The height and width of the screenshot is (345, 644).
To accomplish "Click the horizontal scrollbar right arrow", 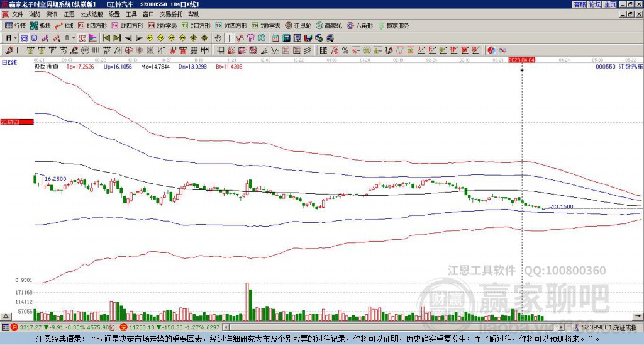I will click(562, 327).
